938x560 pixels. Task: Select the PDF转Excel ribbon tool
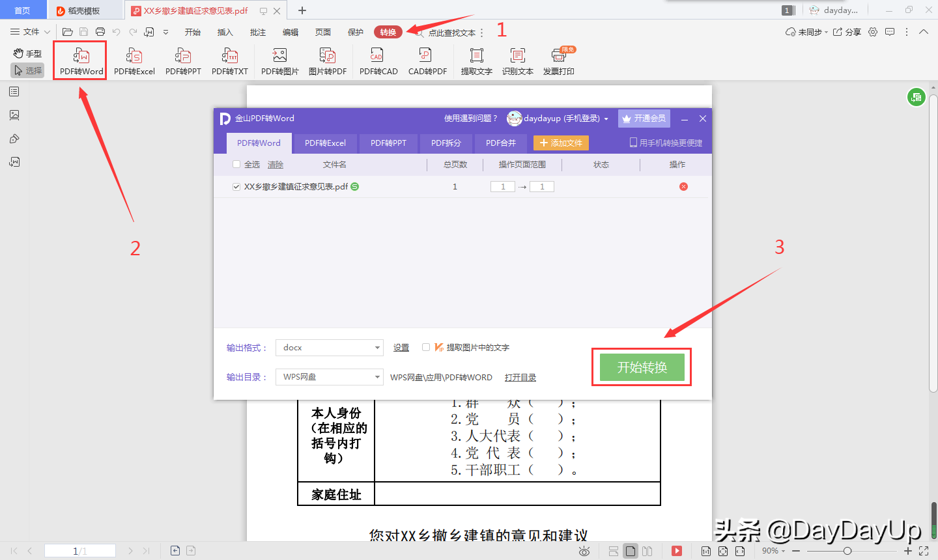point(134,61)
